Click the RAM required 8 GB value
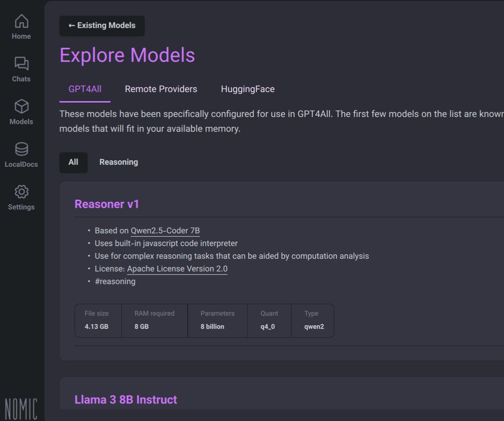This screenshot has height=421, width=504. (x=141, y=326)
